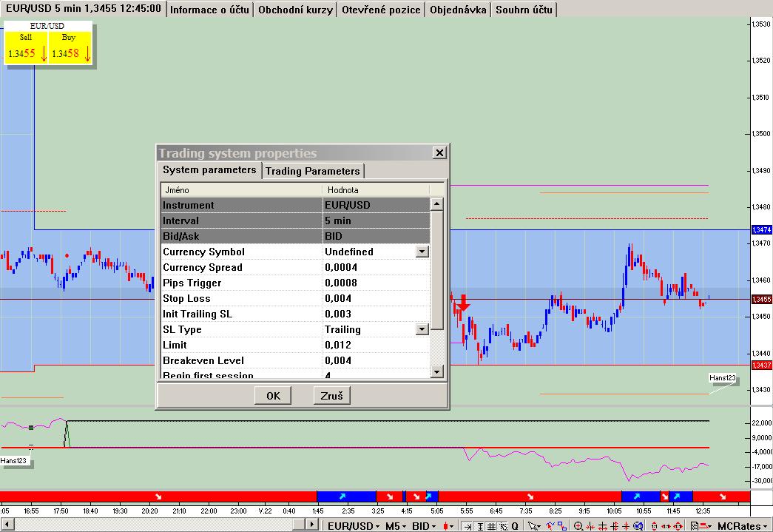Expand the Currency Symbol dropdown
This screenshot has width=773, height=532.
[422, 252]
